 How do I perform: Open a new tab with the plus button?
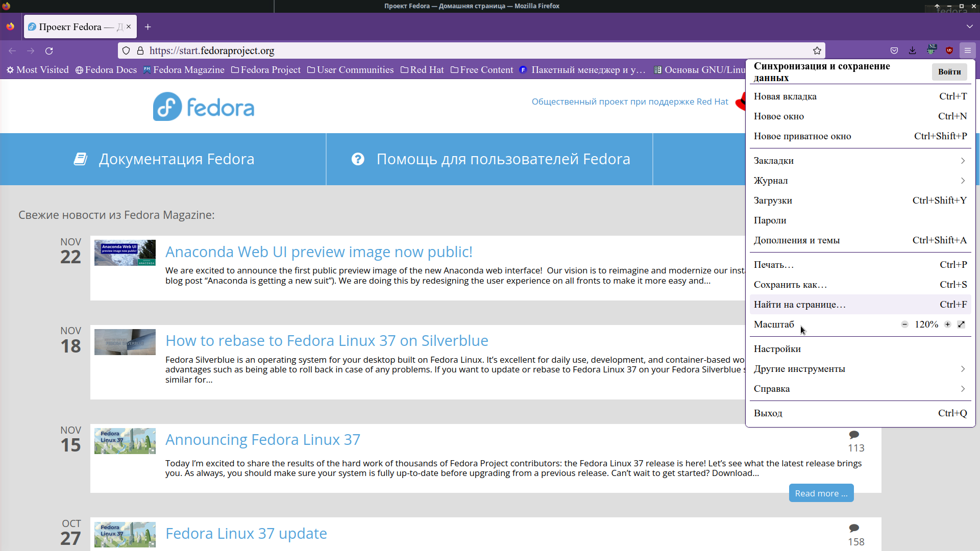(x=148, y=27)
